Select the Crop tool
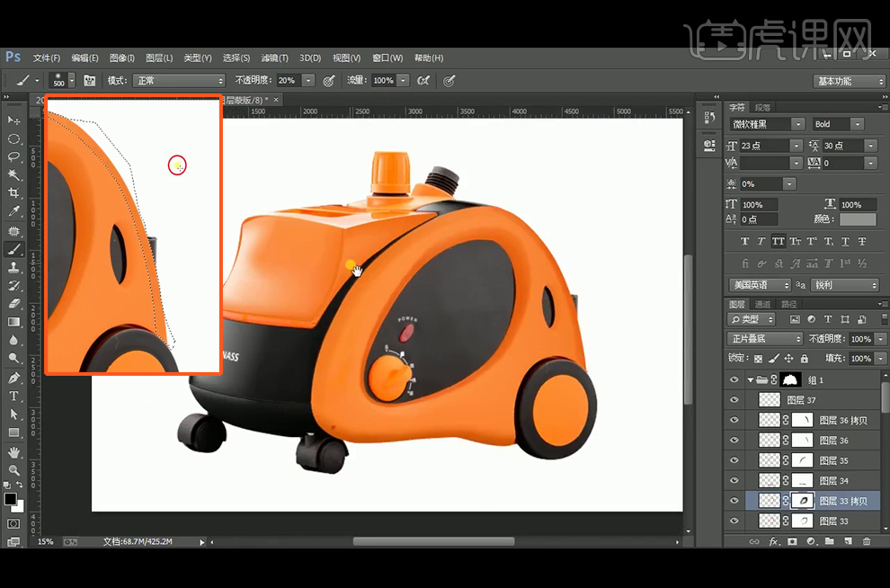 coord(13,193)
